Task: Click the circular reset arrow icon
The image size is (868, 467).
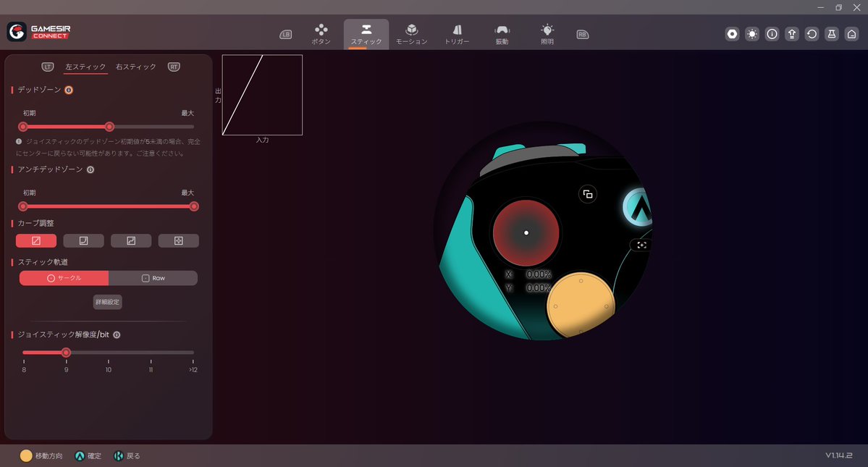Action: tap(812, 34)
